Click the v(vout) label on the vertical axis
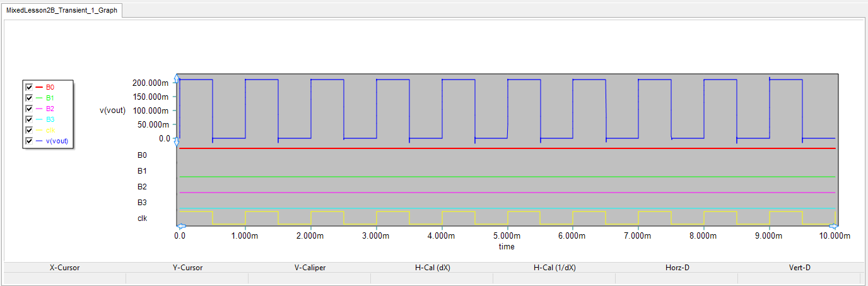Viewport: 868px width, 286px height. 112,110
